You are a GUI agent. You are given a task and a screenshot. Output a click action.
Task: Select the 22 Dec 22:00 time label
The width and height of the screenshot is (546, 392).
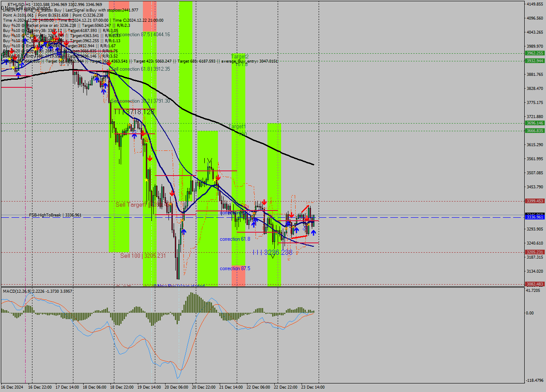pyautogui.click(x=285, y=387)
